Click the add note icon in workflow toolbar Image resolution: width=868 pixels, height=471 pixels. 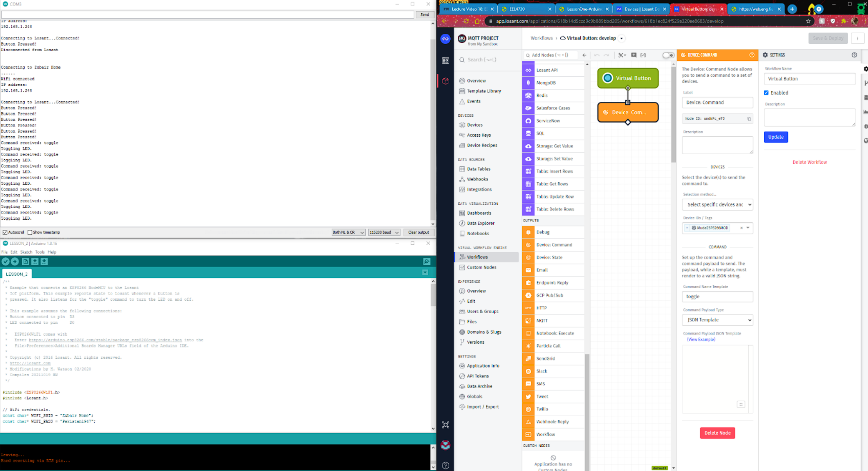point(634,55)
